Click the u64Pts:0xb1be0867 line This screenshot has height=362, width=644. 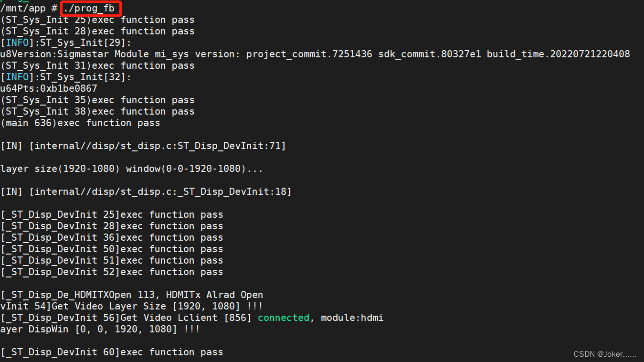point(49,88)
